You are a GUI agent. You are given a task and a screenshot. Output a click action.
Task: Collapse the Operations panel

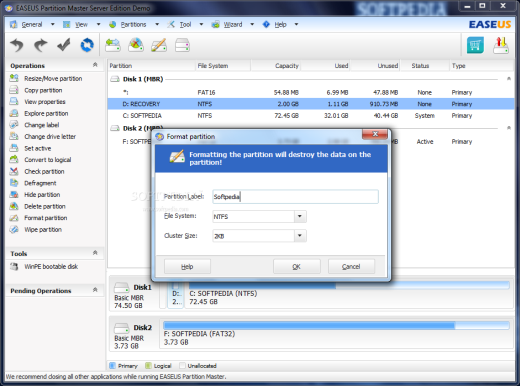tap(95, 65)
